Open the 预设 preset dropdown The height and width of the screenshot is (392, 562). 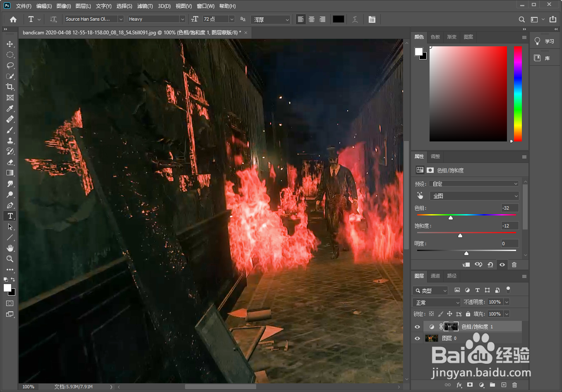(474, 184)
